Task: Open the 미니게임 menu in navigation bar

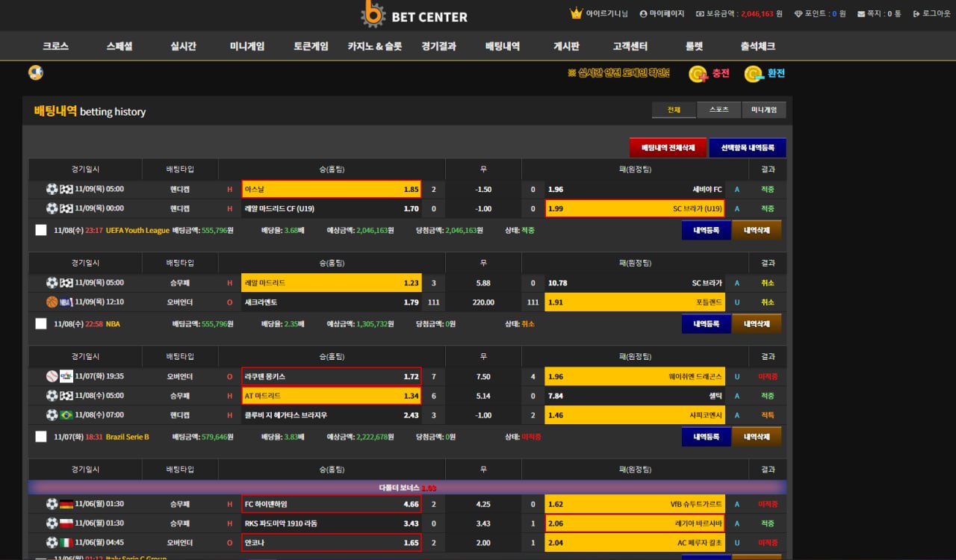Action: (x=247, y=46)
